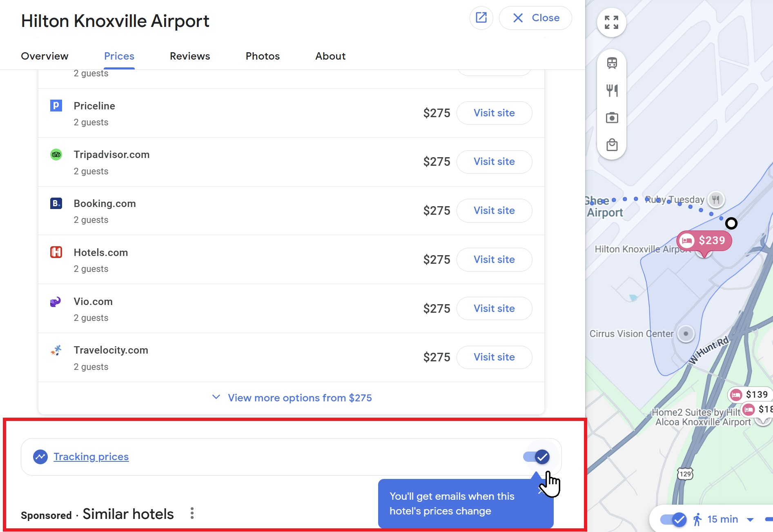Screen dimensions: 773x532
Task: Switch to the Reviews tab
Action: 190,56
